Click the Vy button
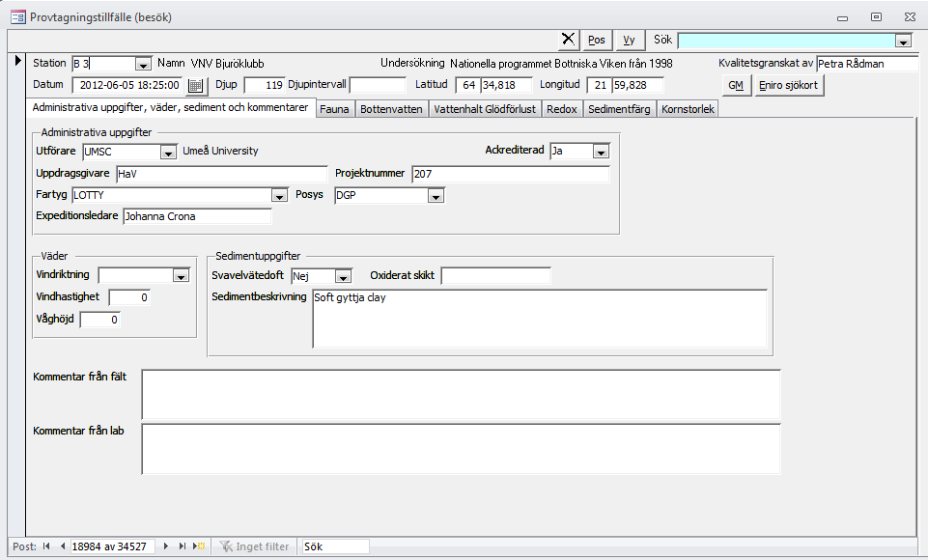 coord(629,41)
